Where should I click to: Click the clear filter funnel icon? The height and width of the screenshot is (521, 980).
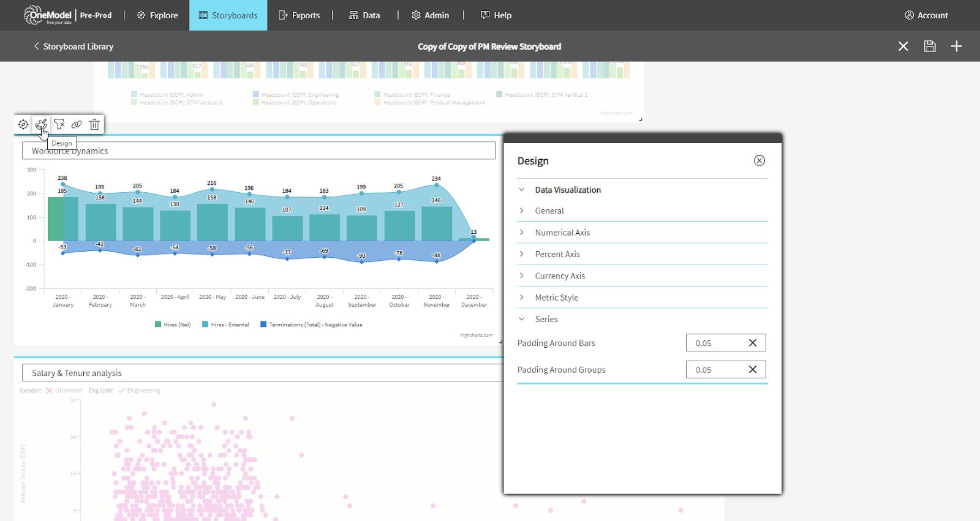[x=59, y=124]
